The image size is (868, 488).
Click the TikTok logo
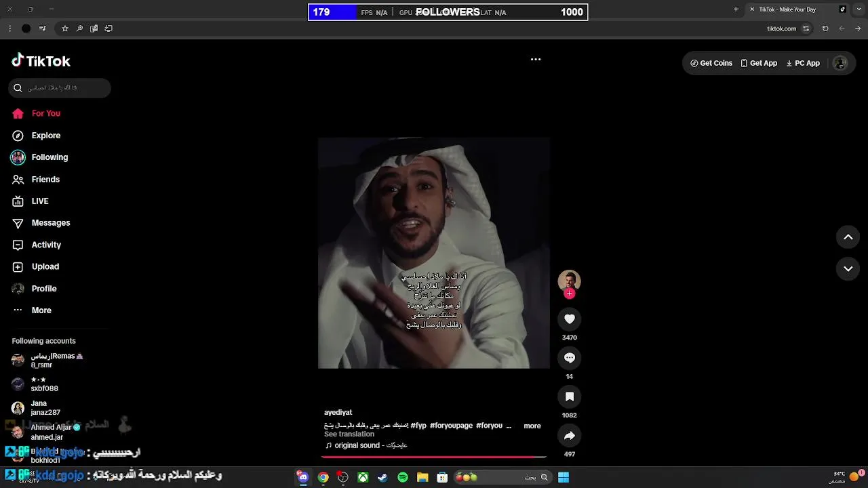[x=41, y=61]
